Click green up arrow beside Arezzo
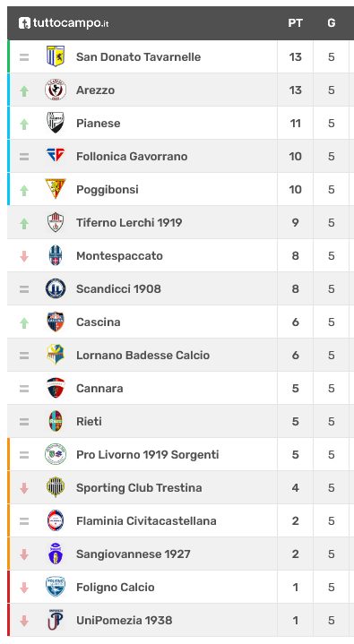 coord(24,90)
